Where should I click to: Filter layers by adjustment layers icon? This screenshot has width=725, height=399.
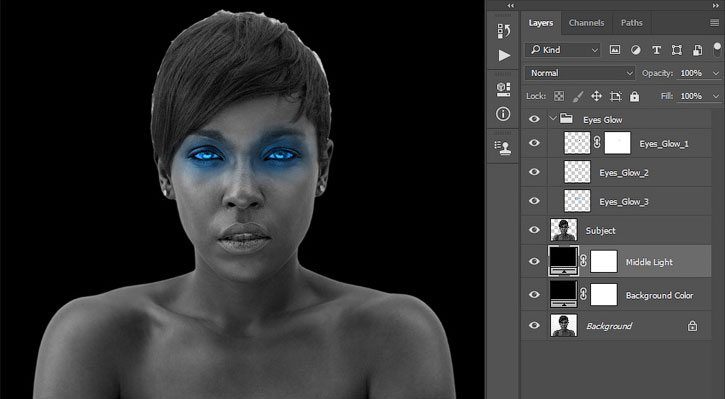click(x=636, y=50)
